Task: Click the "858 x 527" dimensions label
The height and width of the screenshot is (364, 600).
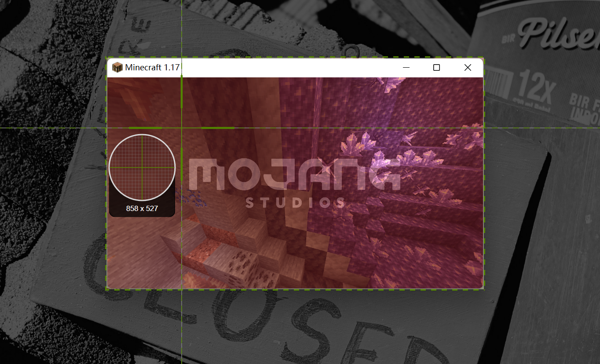Action: pyautogui.click(x=142, y=208)
